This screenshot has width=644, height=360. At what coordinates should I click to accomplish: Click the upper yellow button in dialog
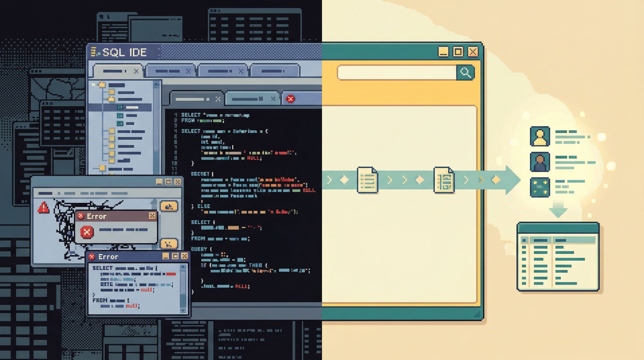coord(169,206)
